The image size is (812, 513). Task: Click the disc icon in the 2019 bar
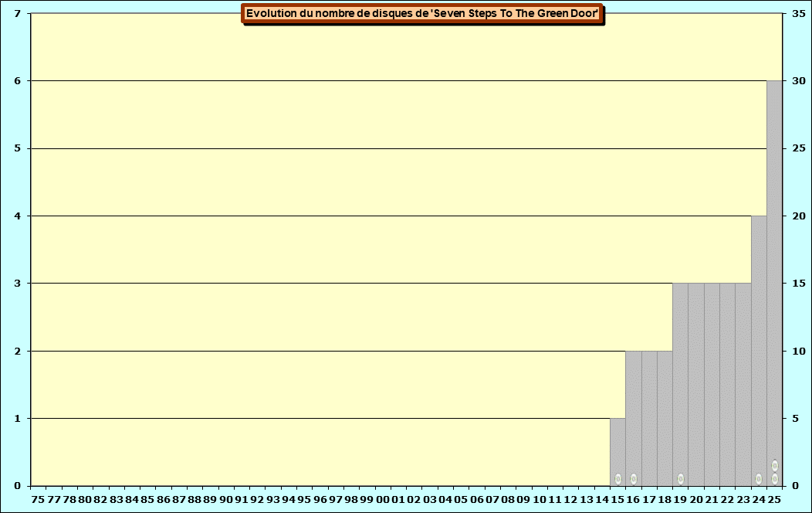[680, 479]
